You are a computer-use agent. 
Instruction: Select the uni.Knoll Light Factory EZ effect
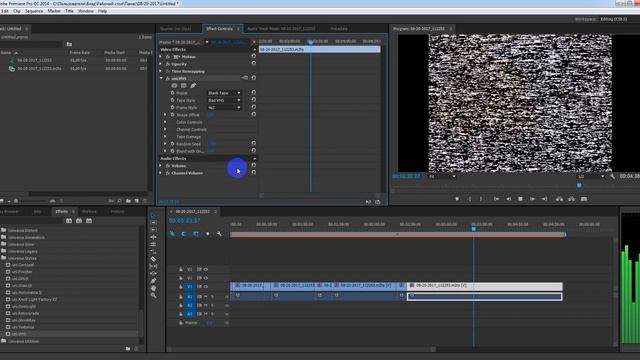[x=34, y=300]
